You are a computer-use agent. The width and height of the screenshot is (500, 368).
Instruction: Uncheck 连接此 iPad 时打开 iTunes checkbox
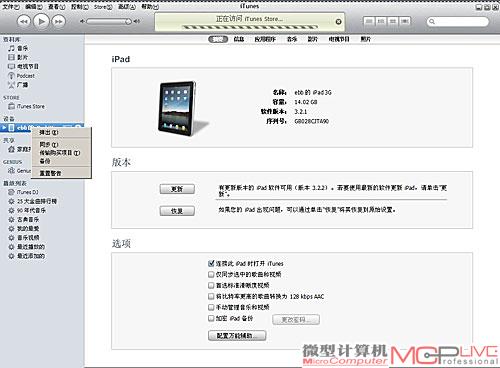[x=211, y=263]
